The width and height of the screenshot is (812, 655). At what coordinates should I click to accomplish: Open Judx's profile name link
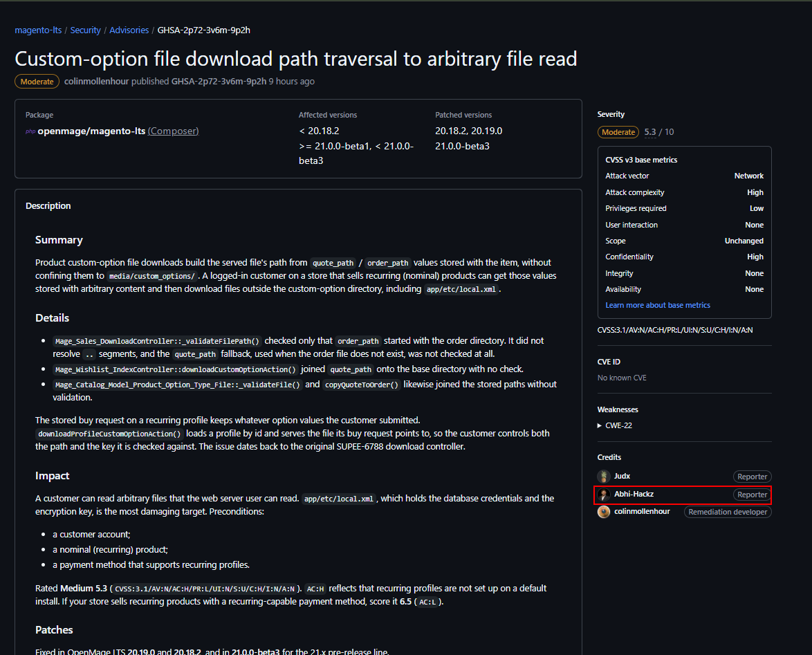[x=622, y=476]
